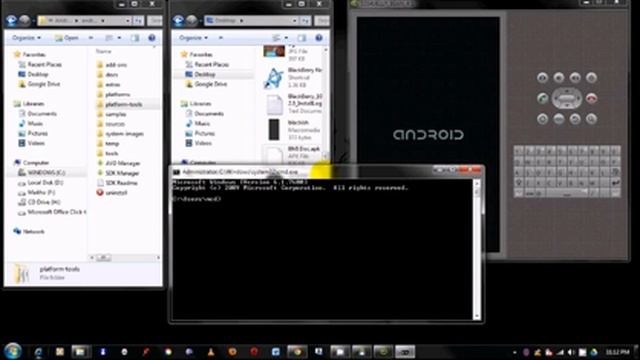The height and width of the screenshot is (360, 640).
Task: Tap the emulator Menu hardware button
Action: pyautogui.click(x=559, y=119)
